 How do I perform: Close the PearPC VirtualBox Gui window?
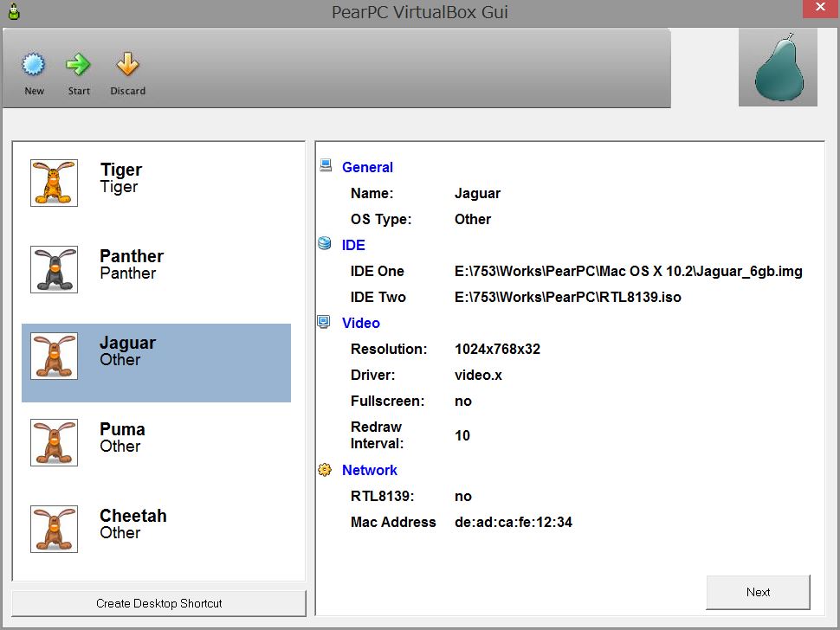[820, 8]
